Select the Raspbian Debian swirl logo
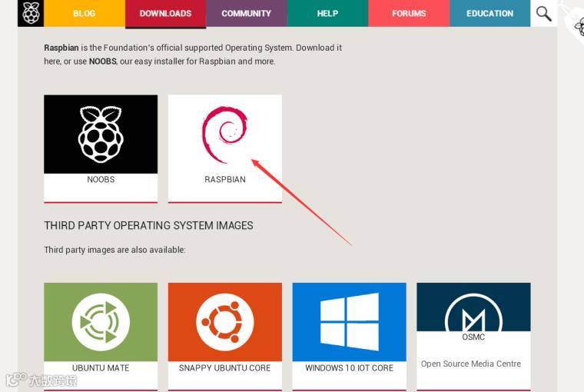Image resolution: width=584 pixels, height=392 pixels. [225, 135]
